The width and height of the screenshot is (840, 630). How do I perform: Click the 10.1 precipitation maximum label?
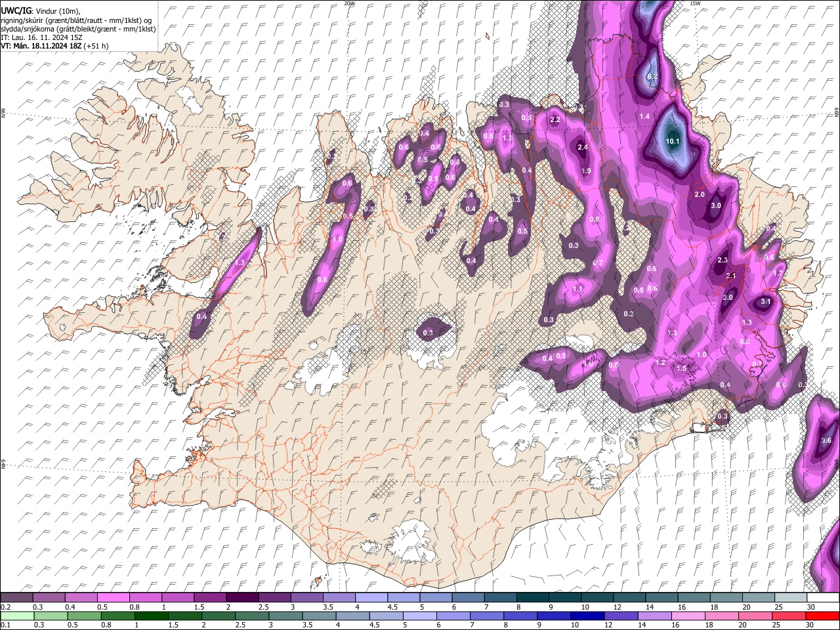tap(673, 141)
